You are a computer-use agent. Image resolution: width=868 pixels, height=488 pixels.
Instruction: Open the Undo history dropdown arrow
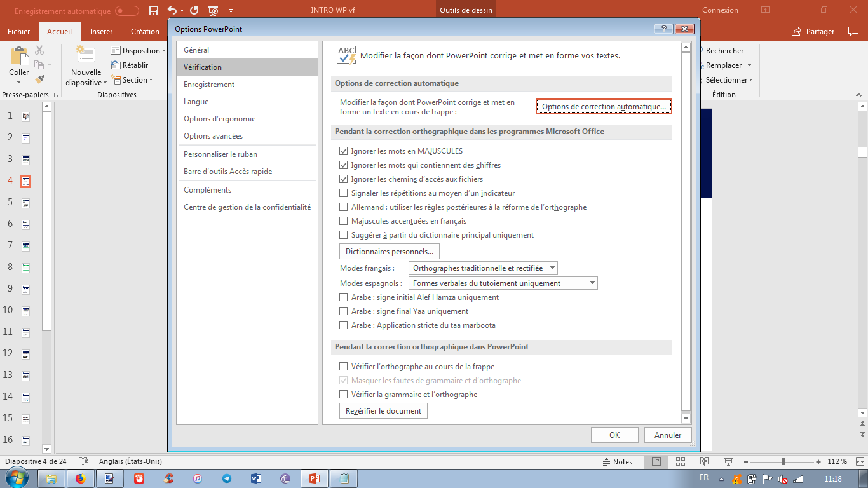[x=182, y=11]
